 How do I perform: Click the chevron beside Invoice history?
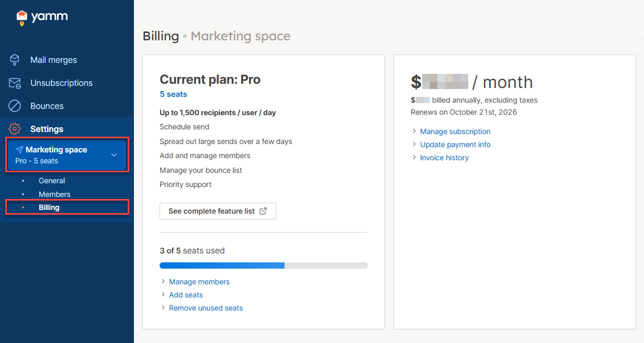[414, 158]
